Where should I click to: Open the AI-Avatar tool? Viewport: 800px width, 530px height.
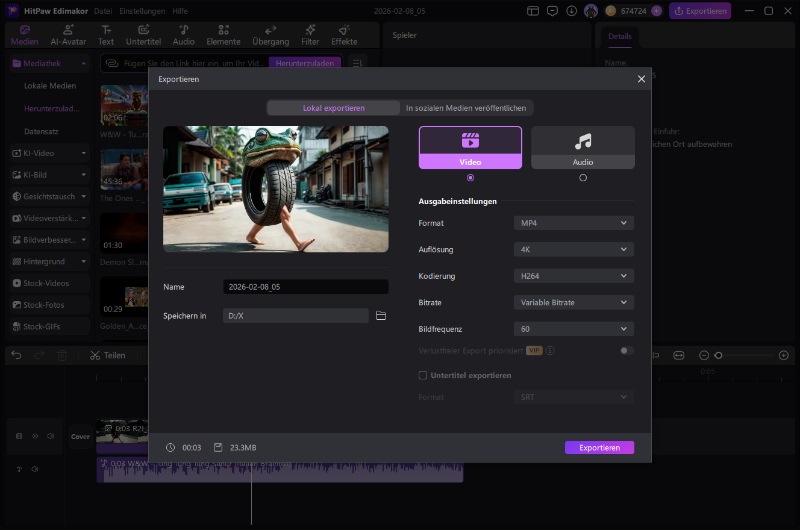coord(68,35)
